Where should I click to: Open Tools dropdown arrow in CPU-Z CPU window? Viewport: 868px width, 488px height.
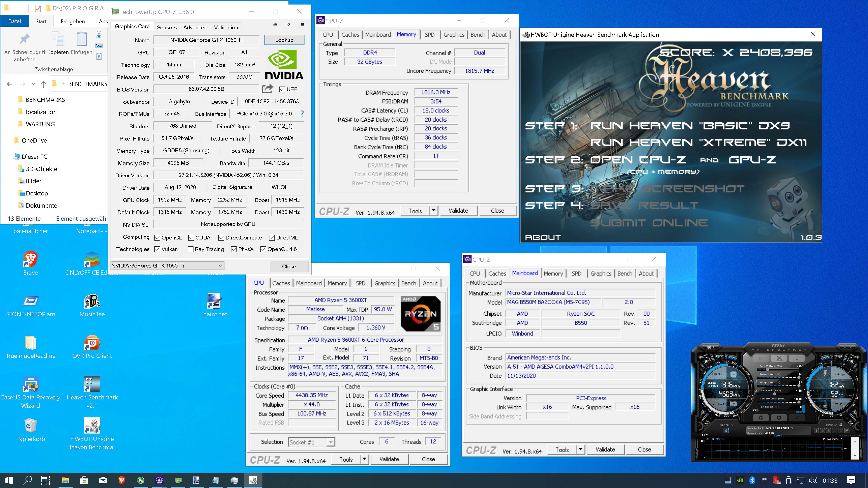[x=364, y=459]
